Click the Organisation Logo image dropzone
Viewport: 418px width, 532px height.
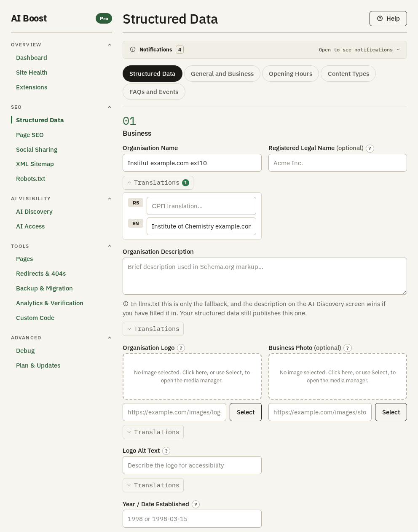click(192, 376)
